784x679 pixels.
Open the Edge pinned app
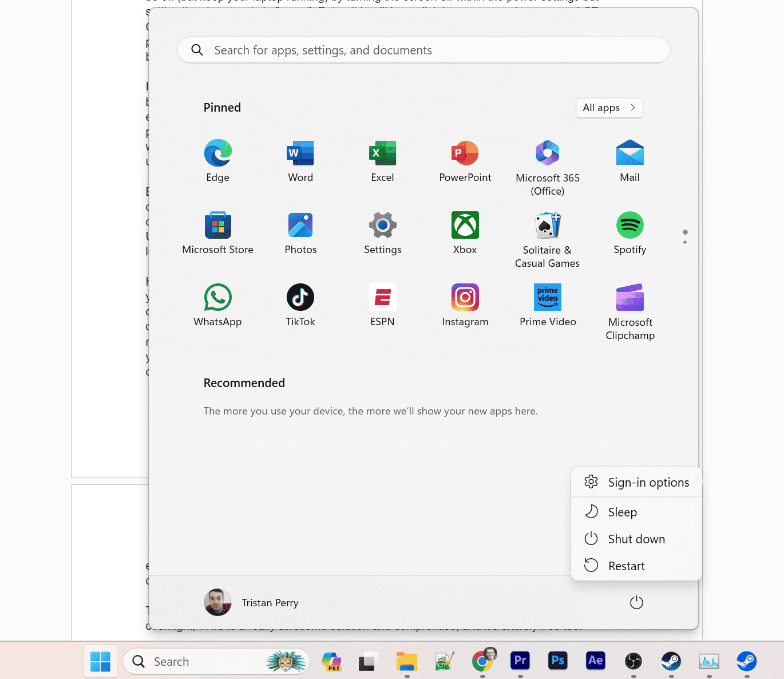pyautogui.click(x=217, y=161)
